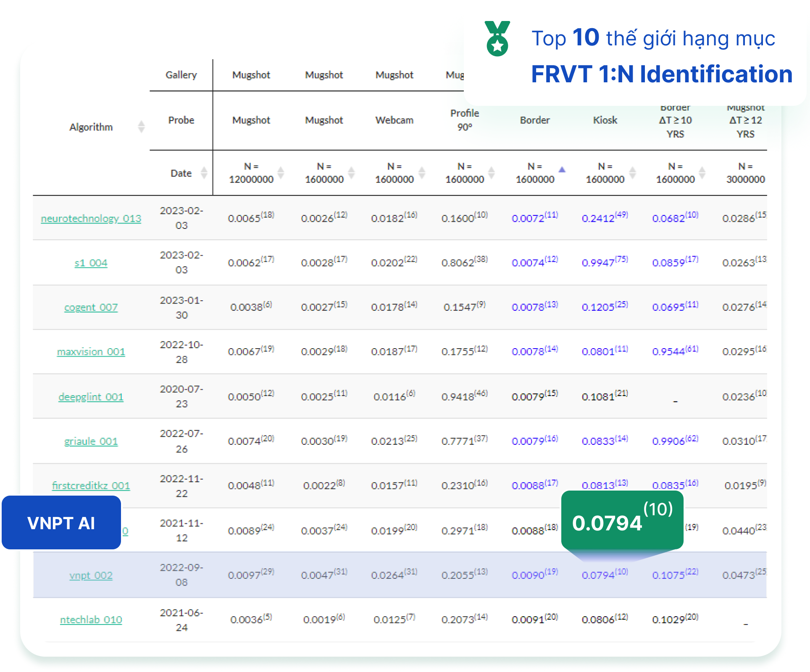Sort table by Algorithm column arrows
This screenshot has height=672, width=810.
tap(142, 126)
